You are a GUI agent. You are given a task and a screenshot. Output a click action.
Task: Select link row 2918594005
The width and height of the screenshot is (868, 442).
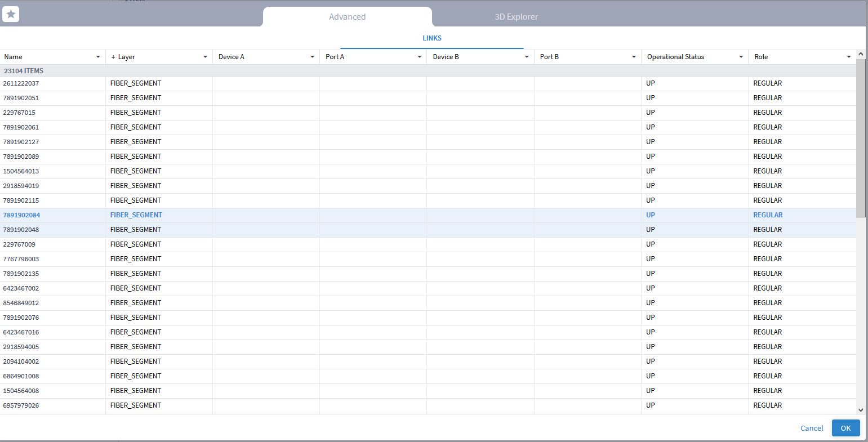(428, 347)
